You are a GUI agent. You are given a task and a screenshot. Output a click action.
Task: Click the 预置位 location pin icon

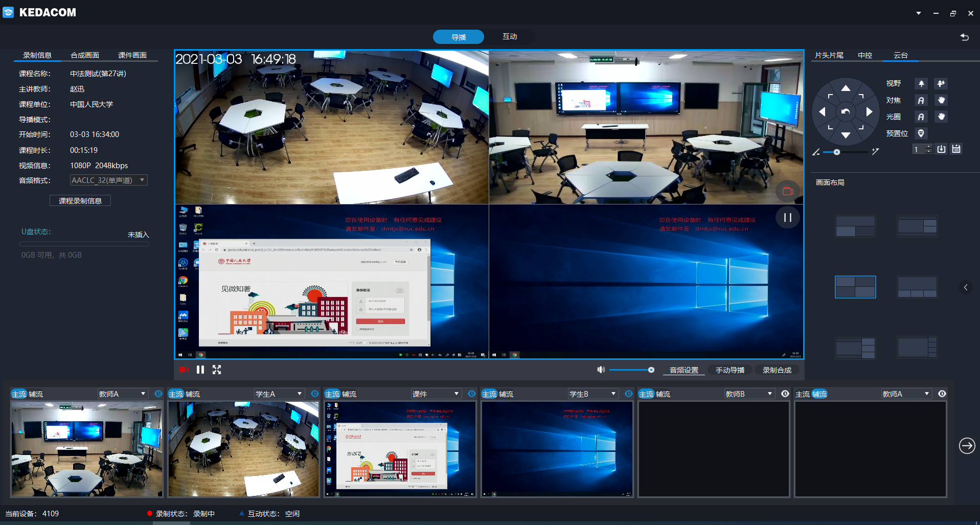pyautogui.click(x=921, y=133)
